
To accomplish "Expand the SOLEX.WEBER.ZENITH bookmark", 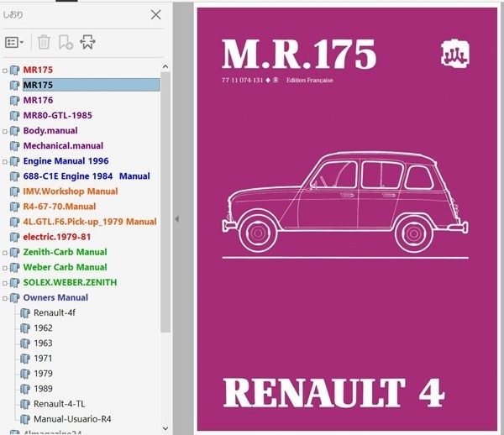I will click(5, 283).
